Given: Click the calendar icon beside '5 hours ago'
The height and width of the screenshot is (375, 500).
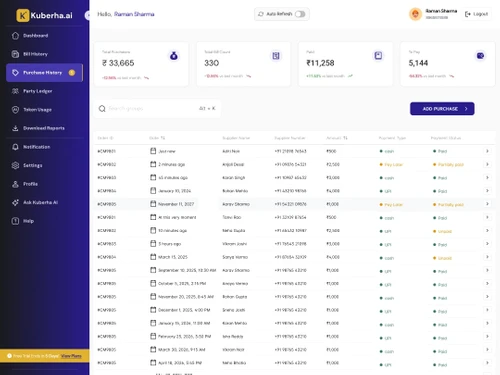Looking at the screenshot, I should (153, 244).
